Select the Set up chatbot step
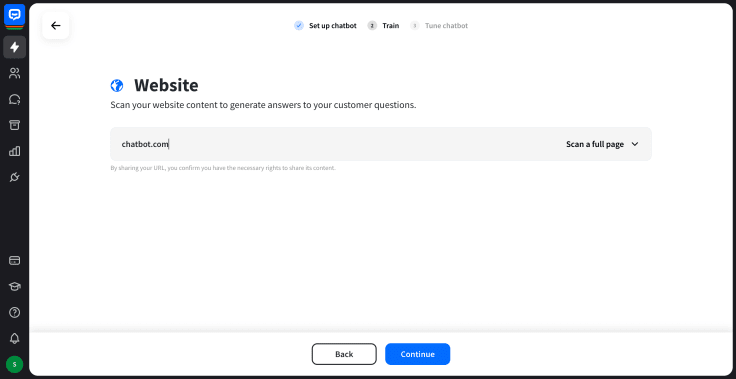 [x=325, y=25]
